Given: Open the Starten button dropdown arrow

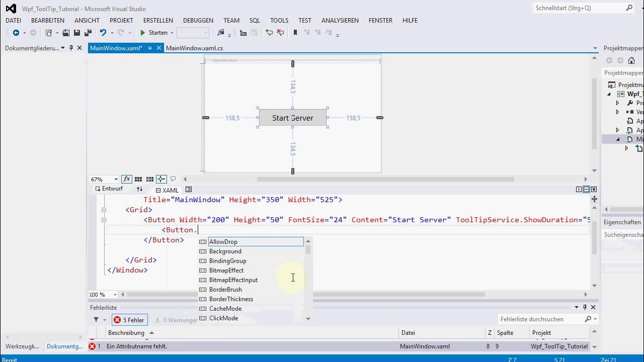Looking at the screenshot, I should click(x=172, y=33).
